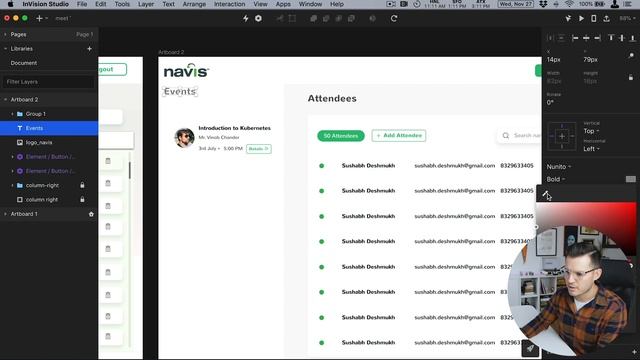
Task: Click the navis logo on the artboard
Action: [186, 71]
